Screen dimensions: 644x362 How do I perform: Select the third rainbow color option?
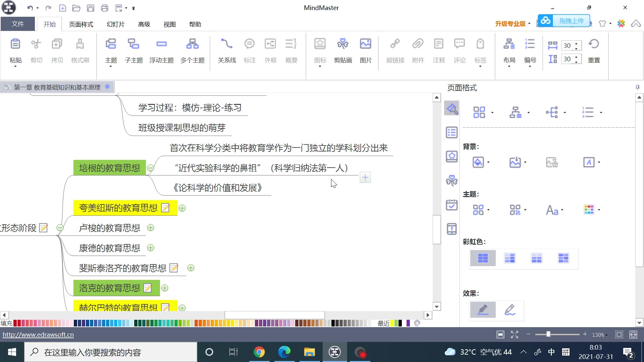click(536, 258)
